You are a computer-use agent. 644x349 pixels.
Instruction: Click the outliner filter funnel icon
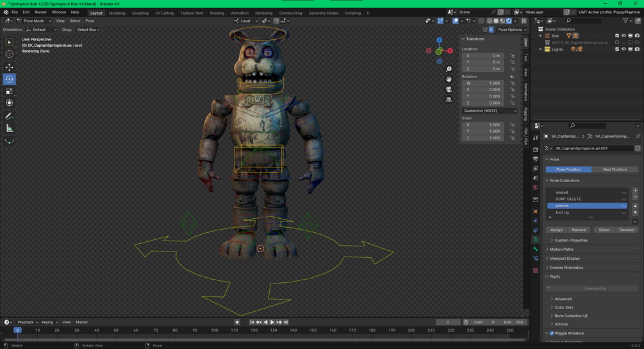[x=625, y=21]
